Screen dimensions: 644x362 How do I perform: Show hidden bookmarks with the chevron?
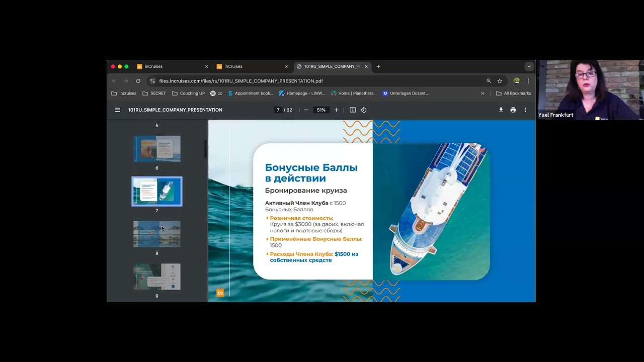pyautogui.click(x=482, y=94)
